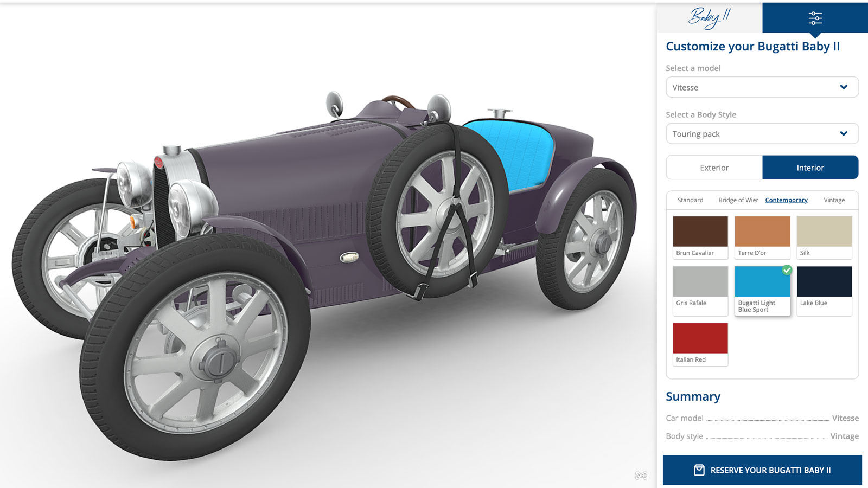Viewport: 868px width, 488px height.
Task: Expand the Vitesse model dropdown
Action: 762,87
